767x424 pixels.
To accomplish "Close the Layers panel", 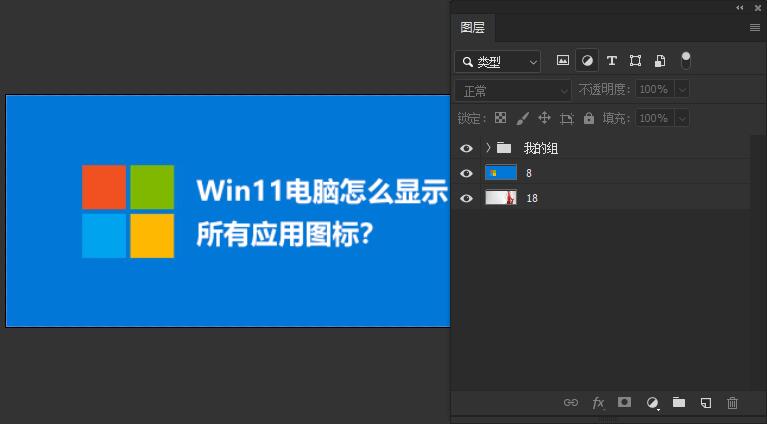I will click(x=758, y=8).
